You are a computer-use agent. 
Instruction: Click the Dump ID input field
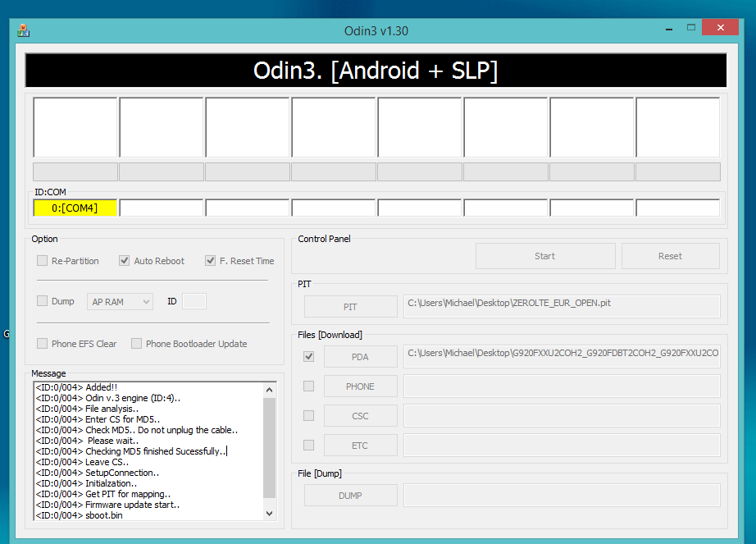click(x=194, y=301)
